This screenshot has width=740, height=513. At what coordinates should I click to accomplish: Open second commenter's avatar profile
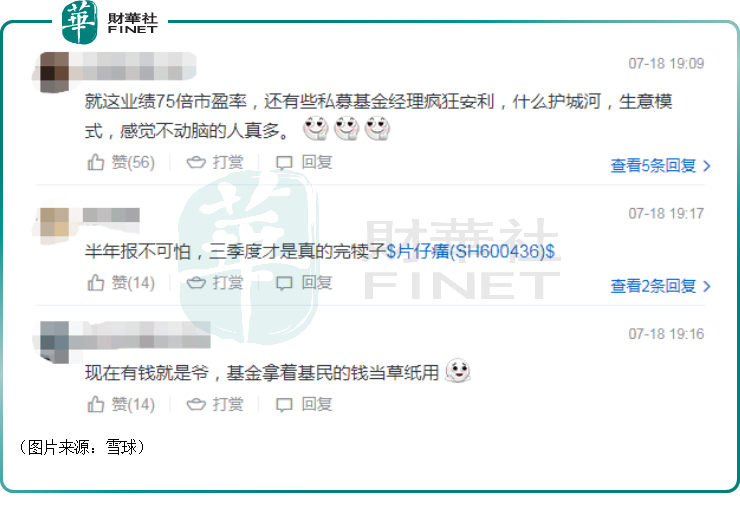(54, 222)
